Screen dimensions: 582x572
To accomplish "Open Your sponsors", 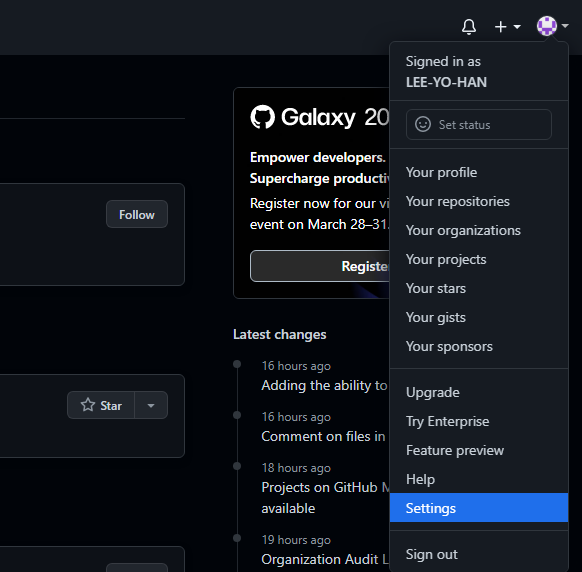I will (479, 346).
